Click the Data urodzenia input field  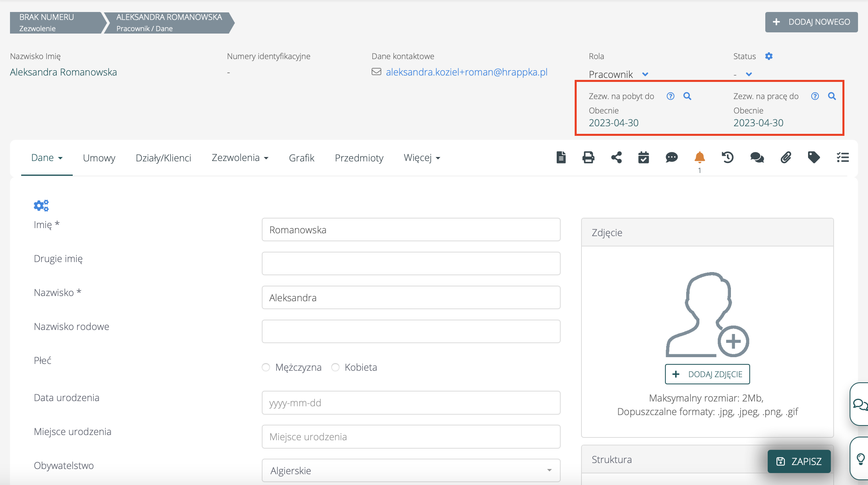coord(411,403)
